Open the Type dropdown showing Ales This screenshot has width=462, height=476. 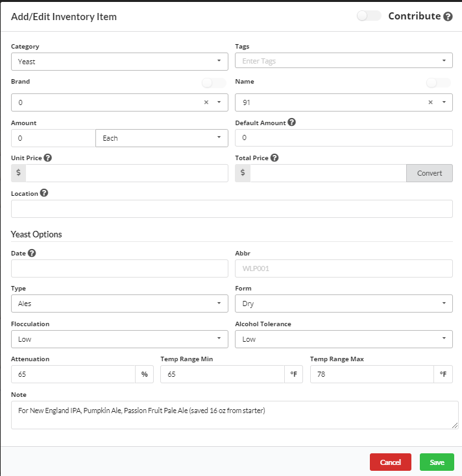coord(119,303)
